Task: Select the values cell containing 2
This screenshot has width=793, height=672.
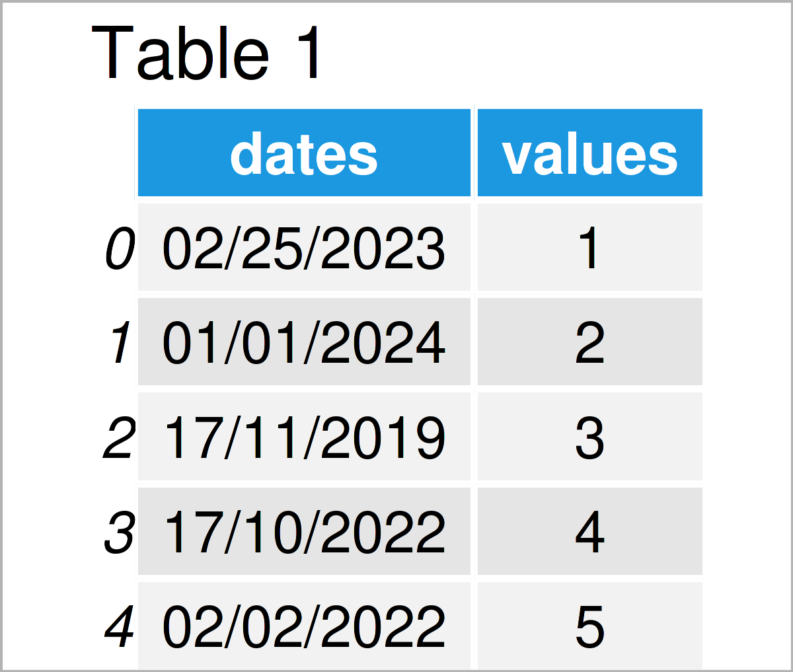Action: (x=589, y=342)
